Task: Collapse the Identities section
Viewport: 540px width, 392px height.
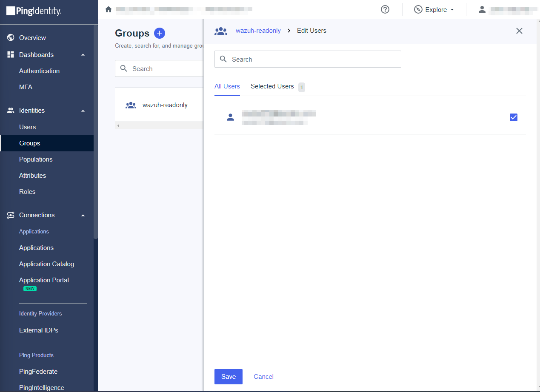Action: point(83,111)
